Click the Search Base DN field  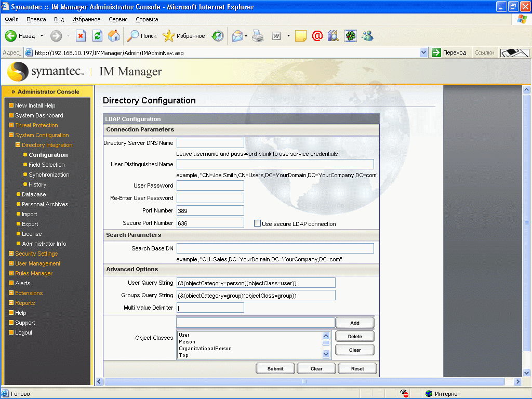pos(275,248)
